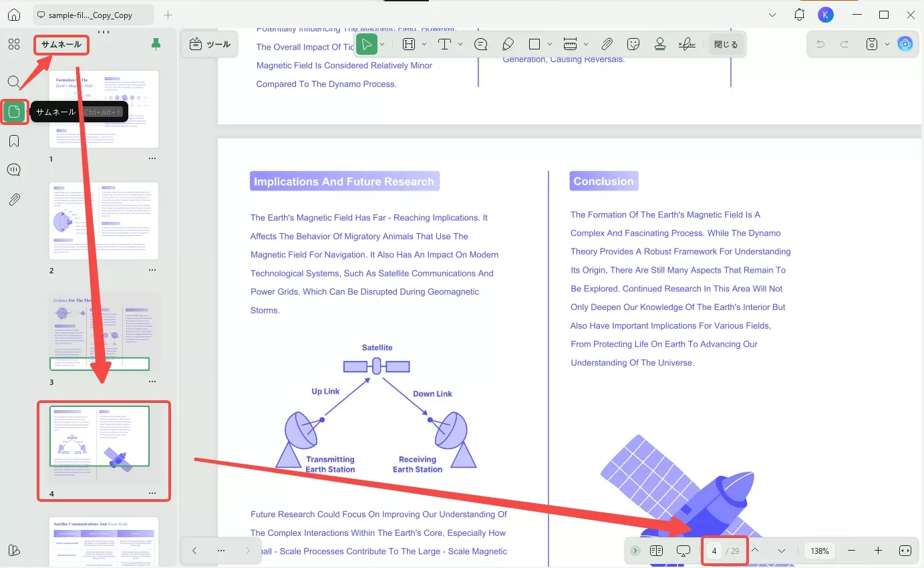Open the signature tool

(687, 44)
